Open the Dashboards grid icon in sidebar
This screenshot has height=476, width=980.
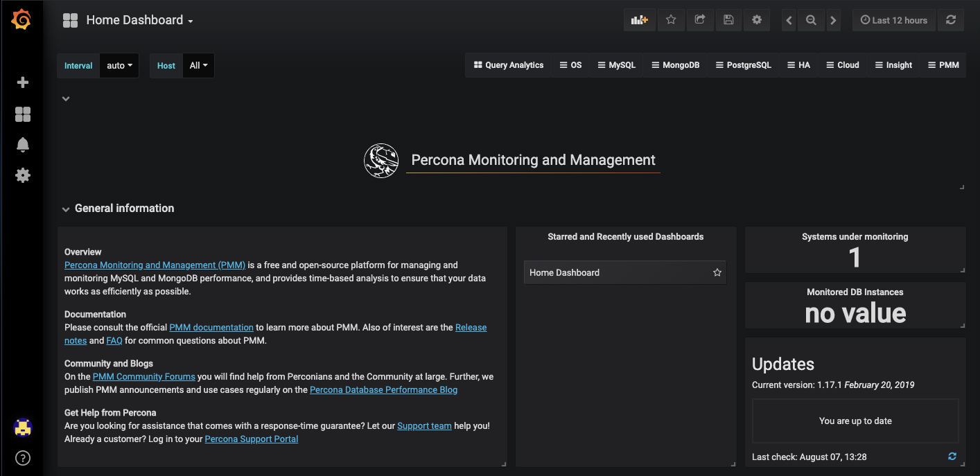[23, 114]
